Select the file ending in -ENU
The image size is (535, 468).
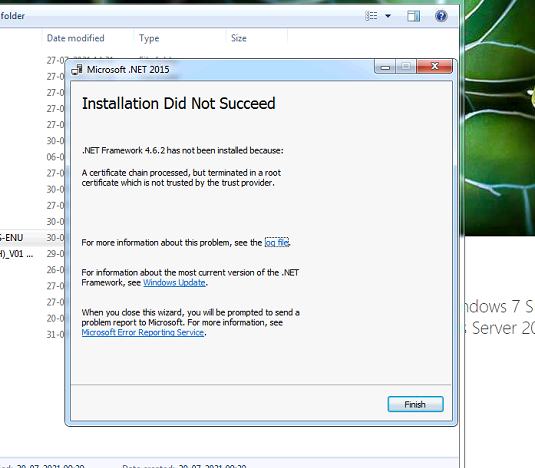coord(12,237)
